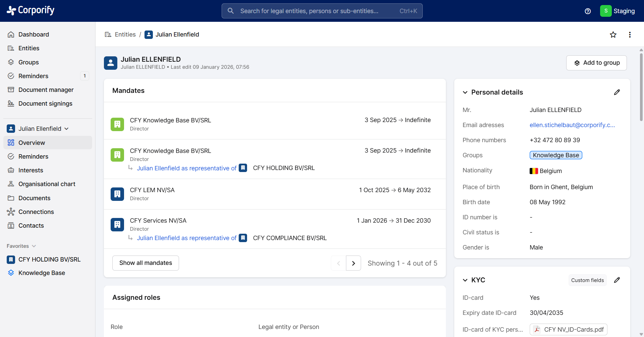Viewport: 644px width, 337px height.
Task: Open the ellen.stichelbaut email link
Action: 572,125
